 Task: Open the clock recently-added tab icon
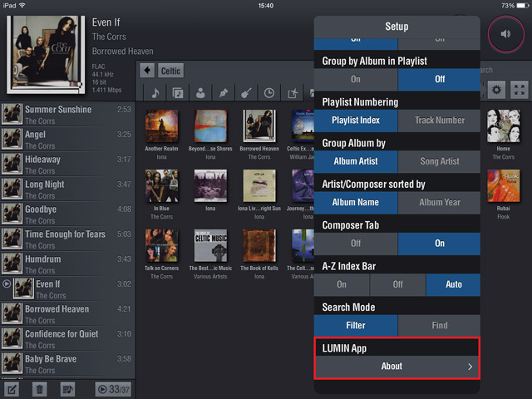point(268,92)
